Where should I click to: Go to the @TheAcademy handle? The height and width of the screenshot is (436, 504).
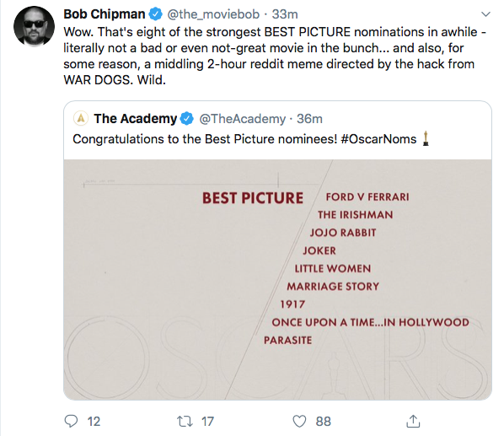243,119
